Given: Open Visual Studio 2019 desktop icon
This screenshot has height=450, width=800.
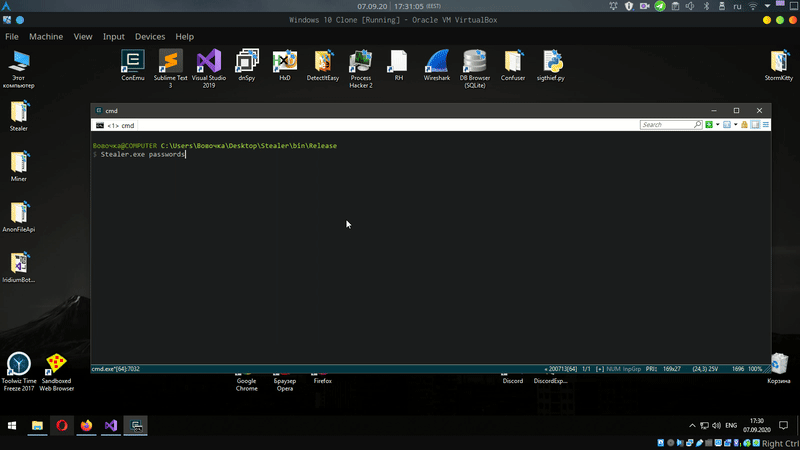Looking at the screenshot, I should [x=209, y=68].
